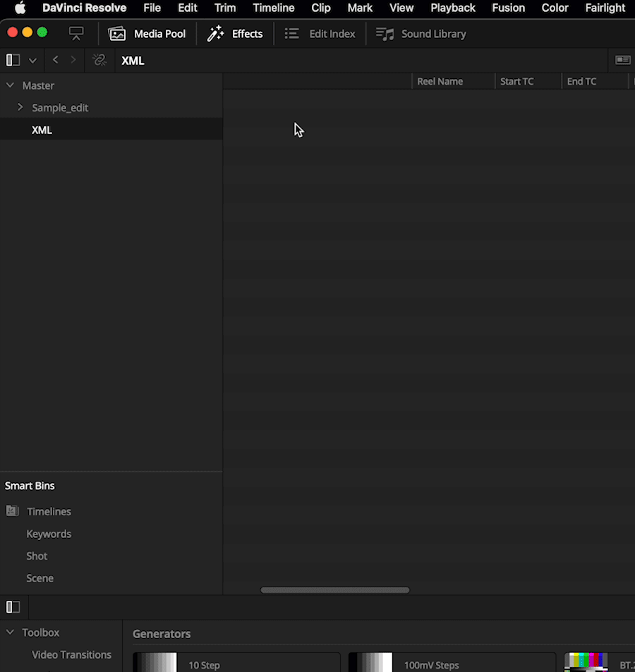This screenshot has height=672, width=635.
Task: Open the Timeline menu
Action: click(x=273, y=8)
